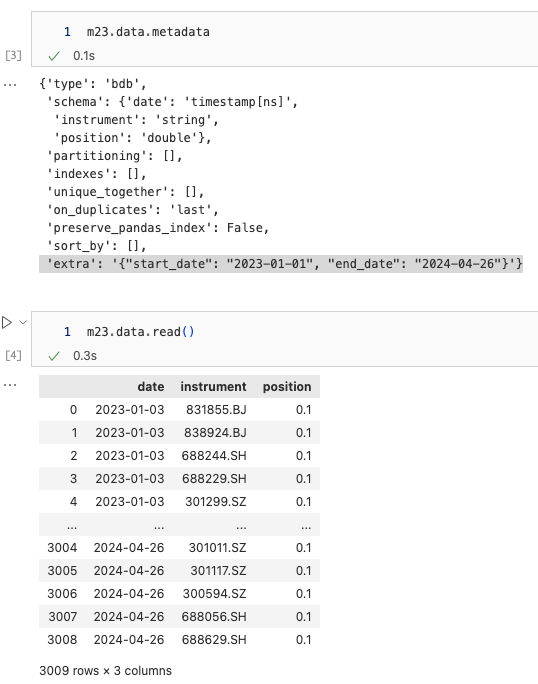538x684 pixels.
Task: Click the highlighted 'extra' metadata line
Action: (281, 264)
